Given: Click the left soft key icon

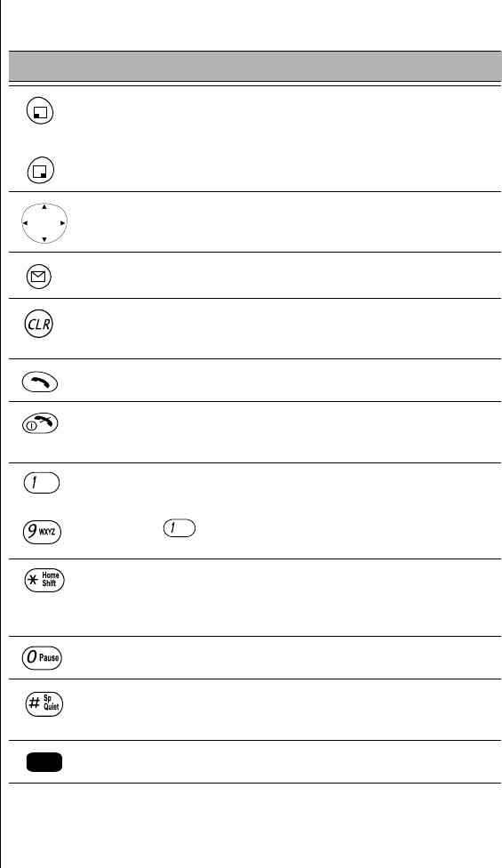Looking at the screenshot, I should coord(40,110).
